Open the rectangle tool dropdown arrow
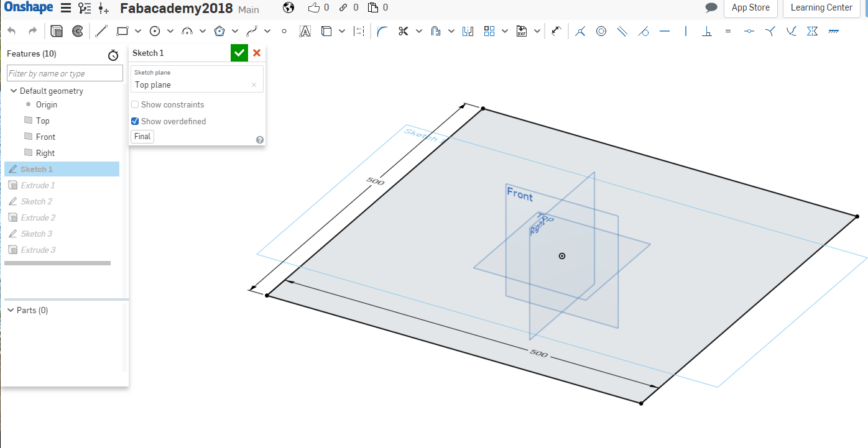This screenshot has height=448, width=868. [138, 31]
